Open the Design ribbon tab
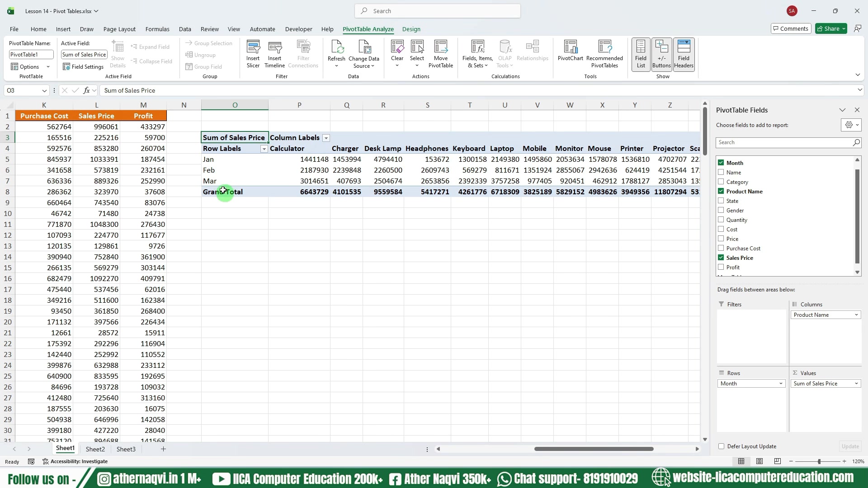This screenshot has height=488, width=868. tap(411, 29)
